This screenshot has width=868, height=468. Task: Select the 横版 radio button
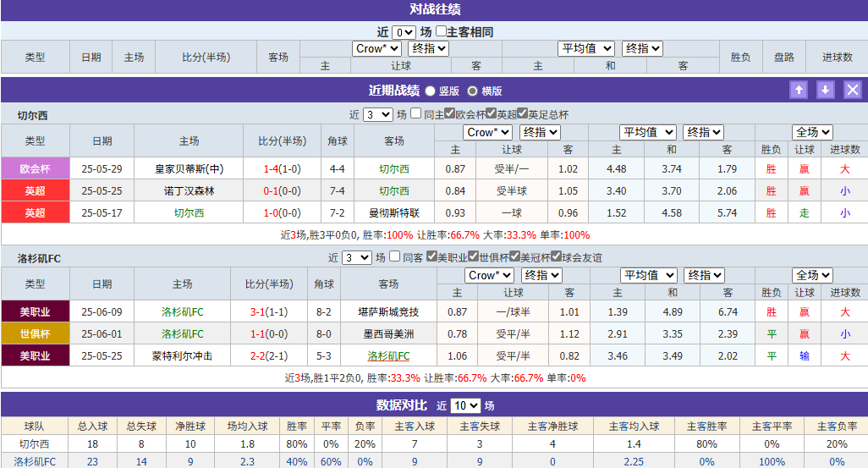point(473,91)
